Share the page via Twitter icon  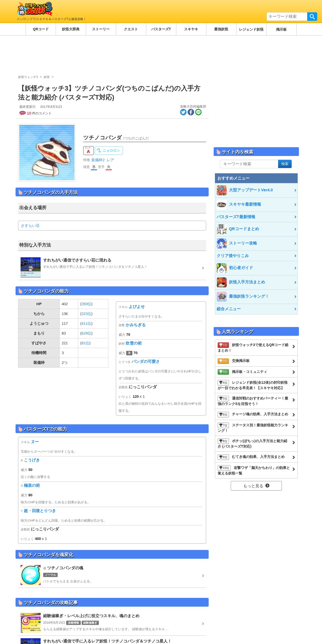coord(183,112)
